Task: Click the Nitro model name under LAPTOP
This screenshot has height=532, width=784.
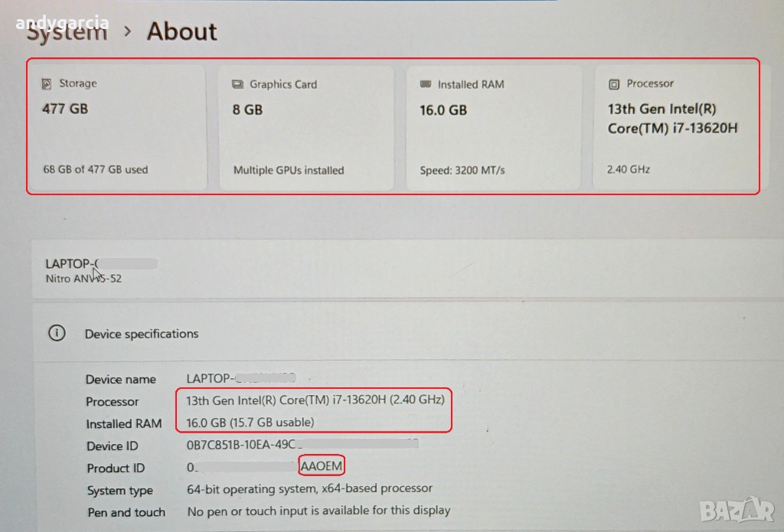Action: point(83,279)
